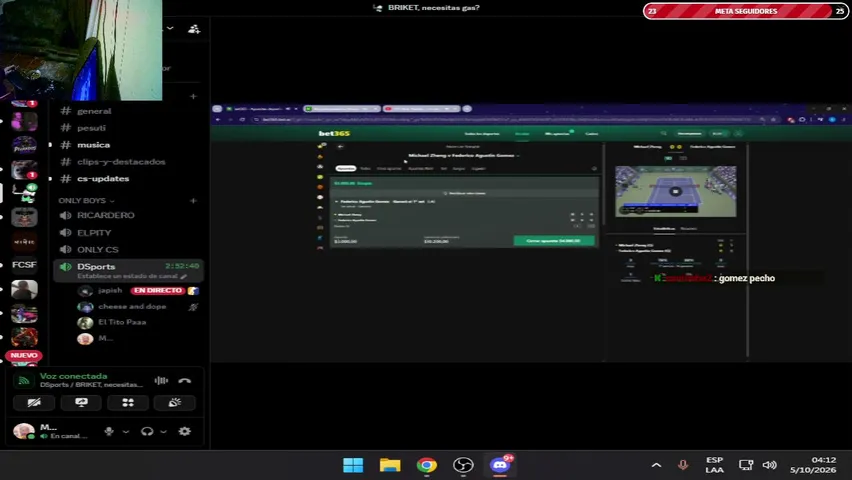Start an activity button
Screen dimensions: 852x480
click(128, 403)
